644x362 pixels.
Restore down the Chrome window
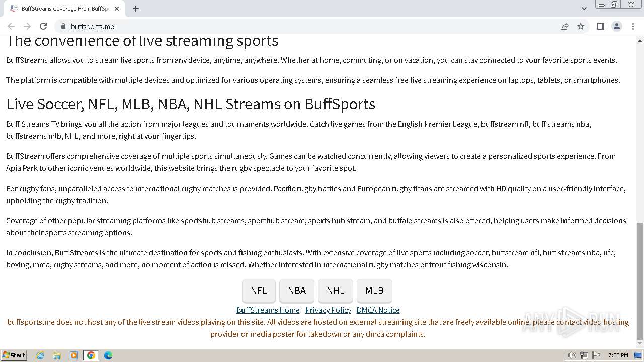click(614, 5)
